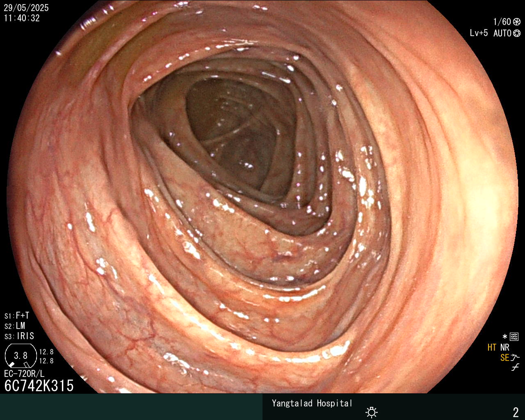Click the Lv+5 brightness level text

(479, 33)
